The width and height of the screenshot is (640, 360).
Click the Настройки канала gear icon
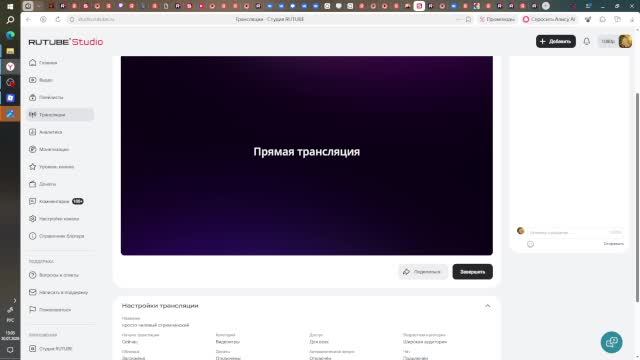point(33,219)
